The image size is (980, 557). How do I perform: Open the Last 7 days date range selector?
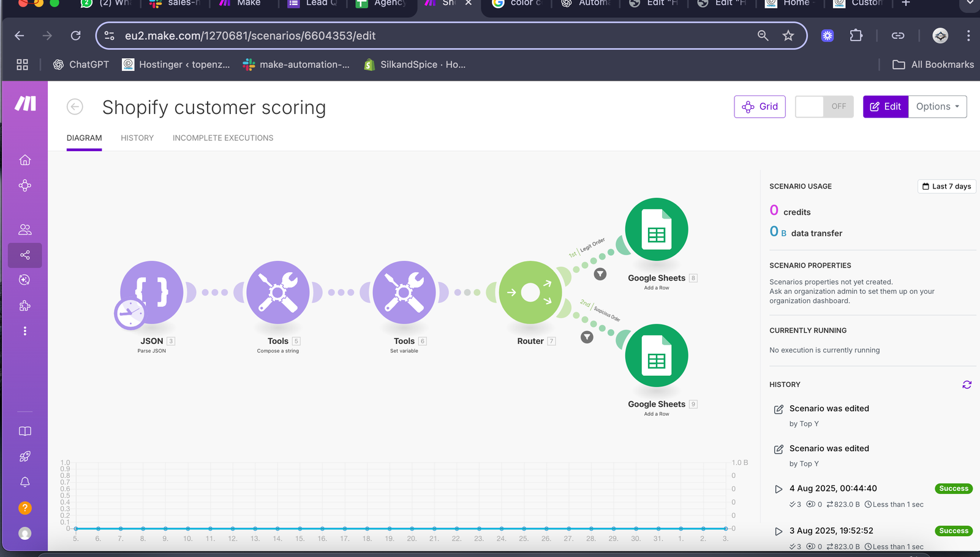[946, 187]
